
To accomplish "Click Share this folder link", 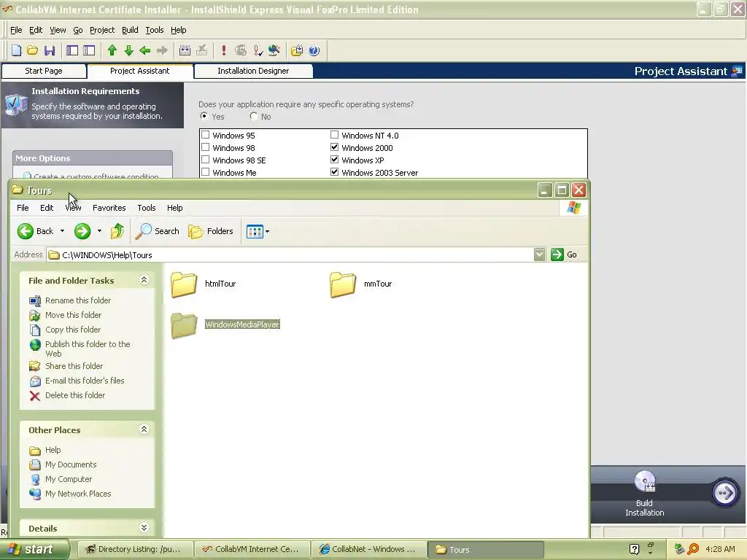I will pyautogui.click(x=74, y=366).
